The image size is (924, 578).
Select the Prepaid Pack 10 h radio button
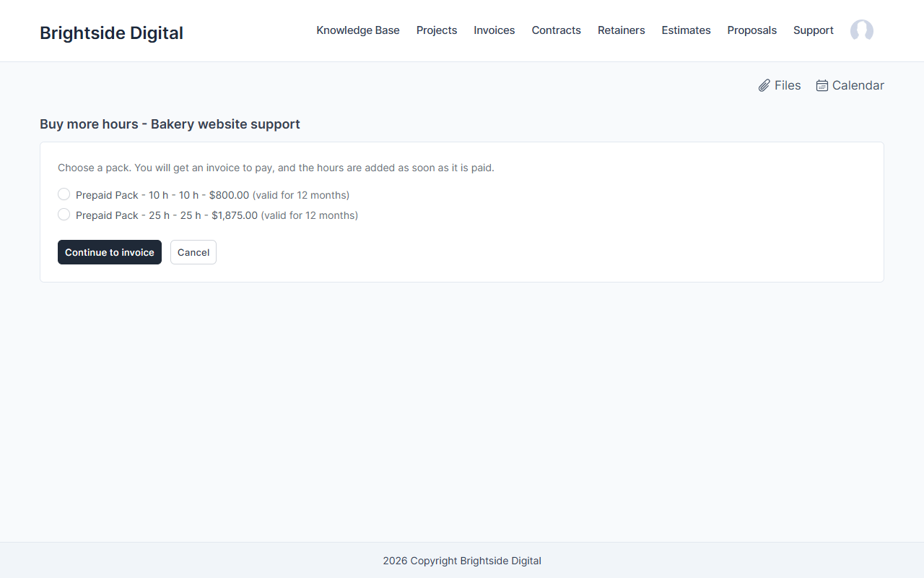tap(64, 194)
